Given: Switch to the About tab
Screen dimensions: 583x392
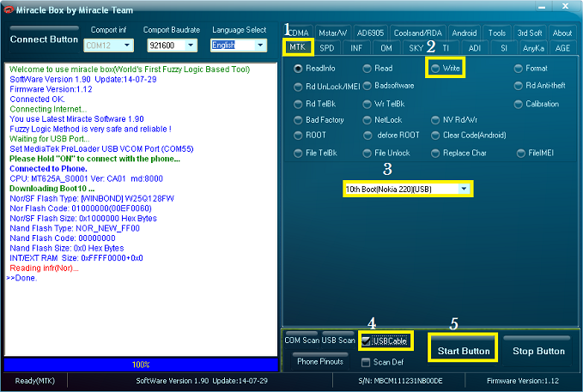Looking at the screenshot, I should [562, 33].
